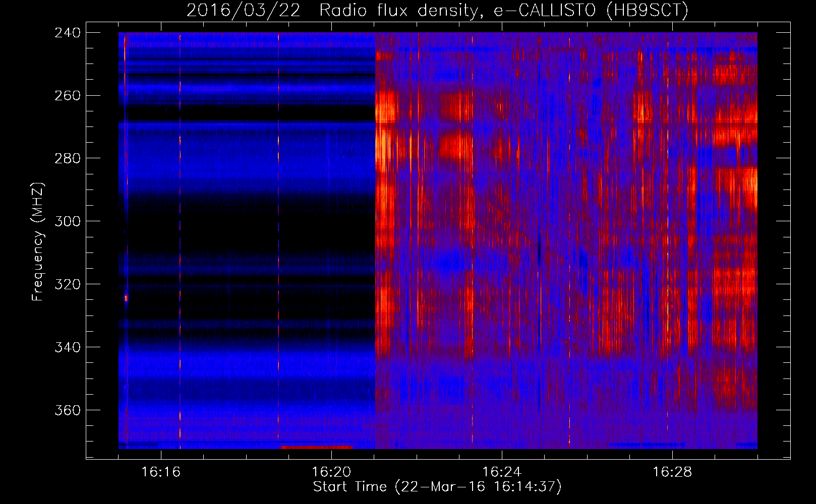Click the 340 frequency tick label

coord(68,347)
